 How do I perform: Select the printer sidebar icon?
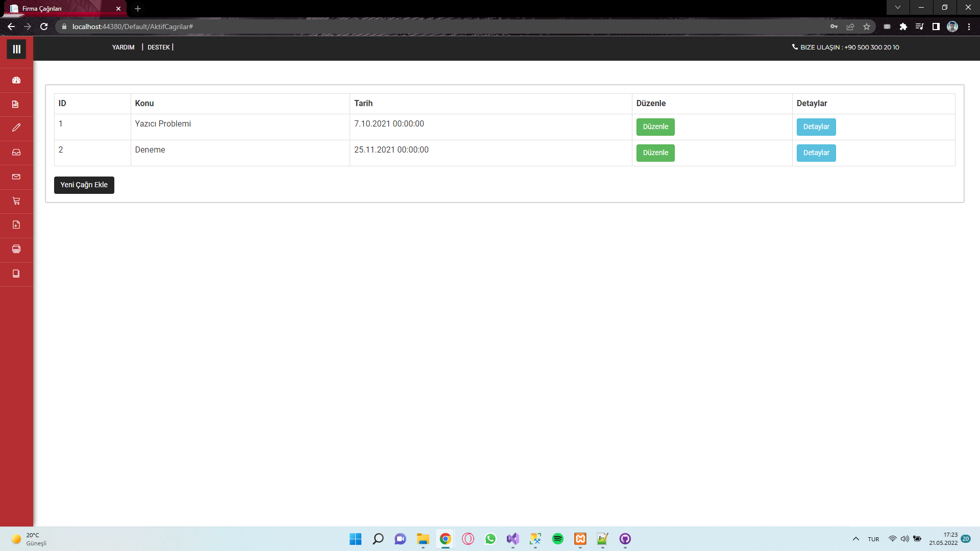16,249
